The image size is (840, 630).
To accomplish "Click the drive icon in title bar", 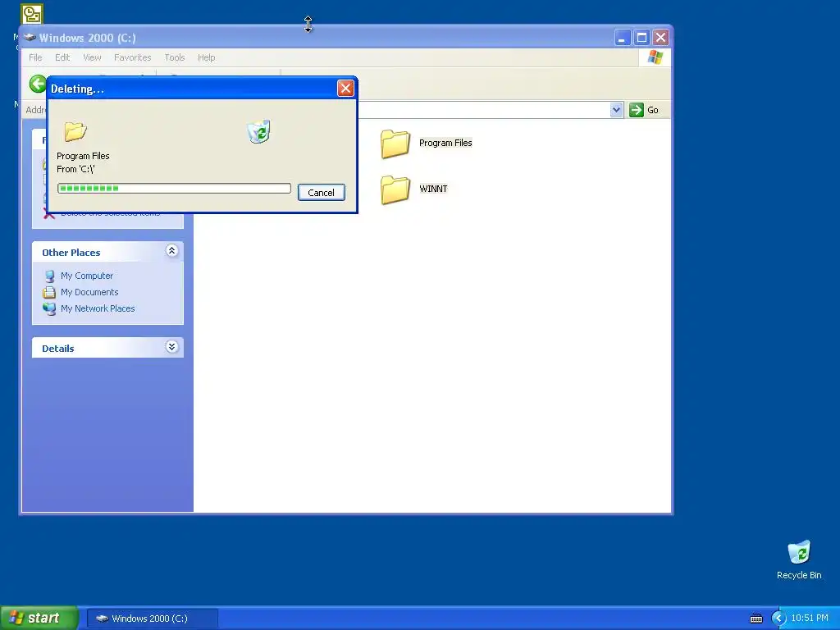I will click(x=30, y=38).
